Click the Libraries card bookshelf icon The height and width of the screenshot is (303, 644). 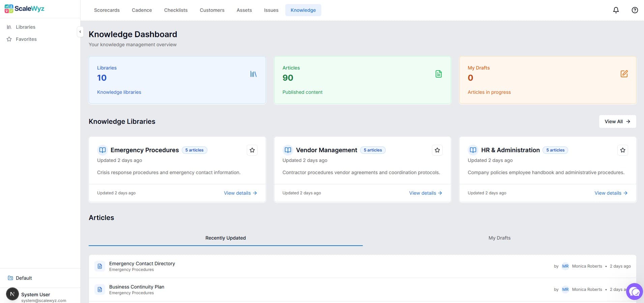point(253,74)
